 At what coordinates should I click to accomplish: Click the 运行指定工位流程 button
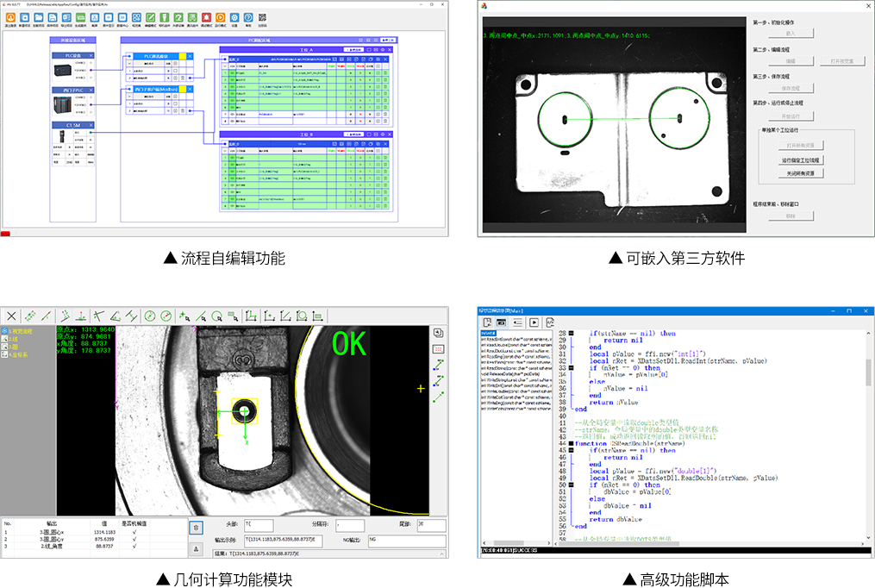pyautogui.click(x=800, y=160)
